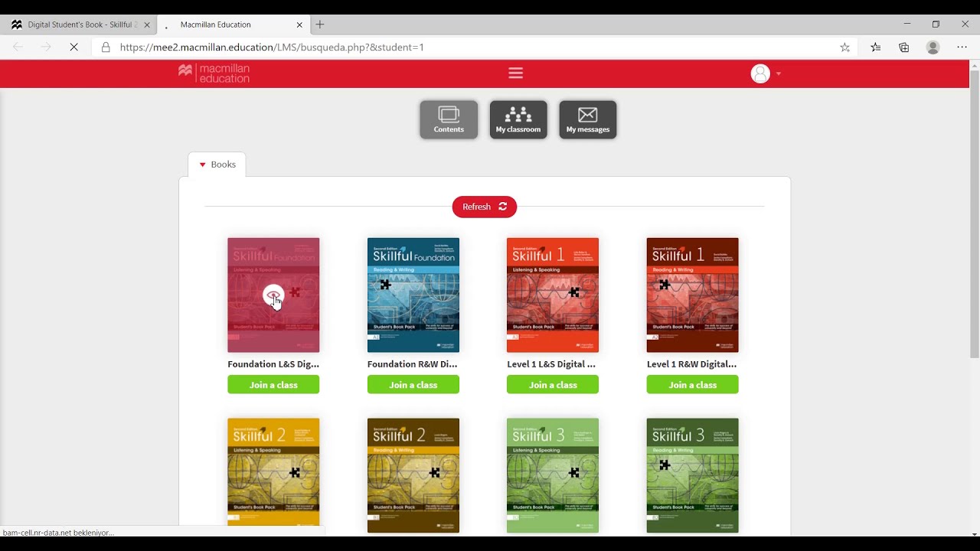
Task: Open browser profile icon
Action: tap(933, 47)
